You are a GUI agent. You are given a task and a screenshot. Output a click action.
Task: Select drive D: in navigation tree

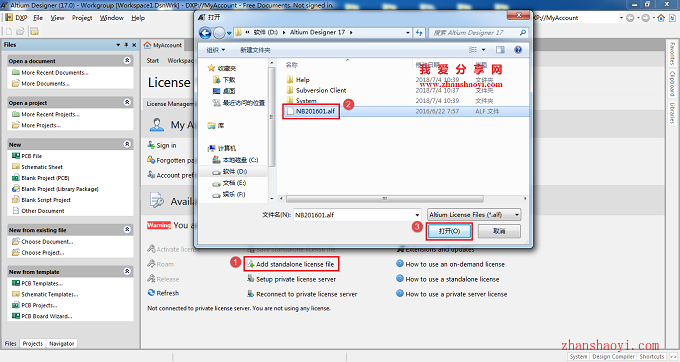point(234,172)
